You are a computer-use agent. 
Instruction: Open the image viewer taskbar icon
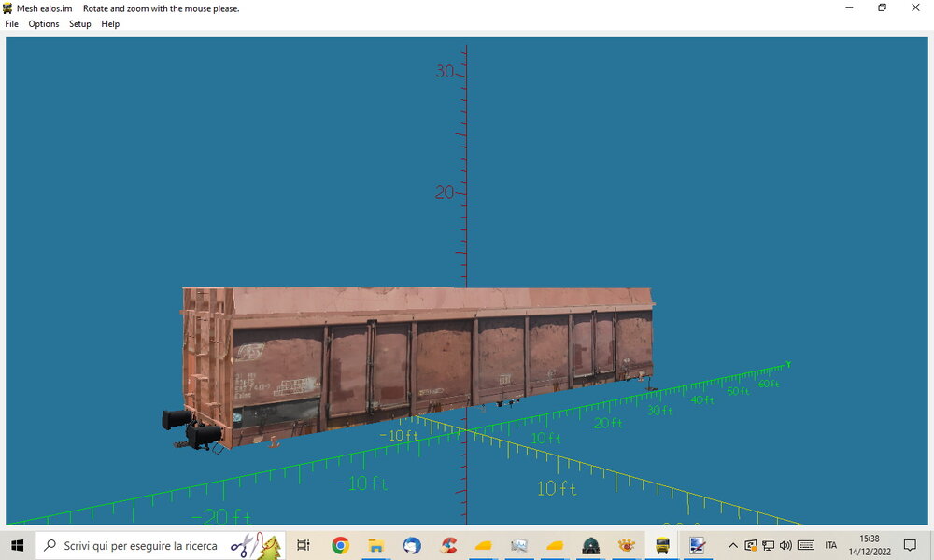point(518,545)
